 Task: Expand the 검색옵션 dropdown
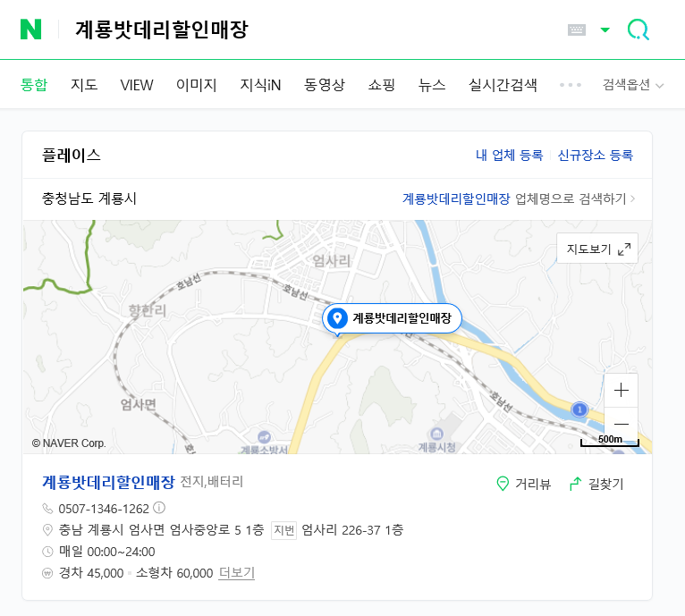pos(633,85)
